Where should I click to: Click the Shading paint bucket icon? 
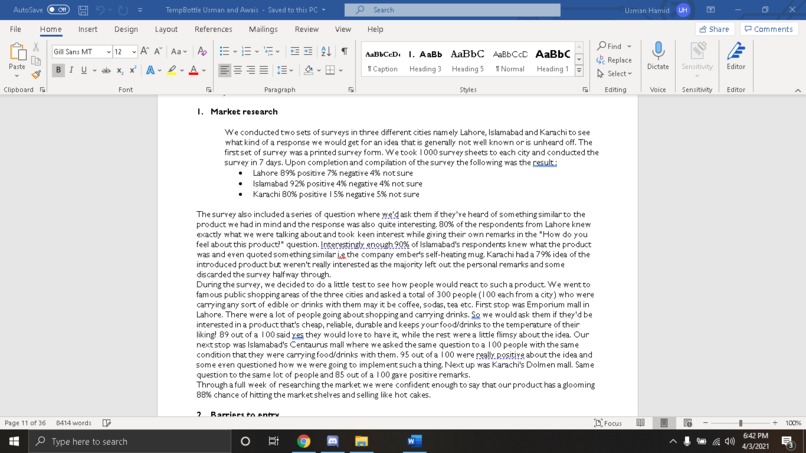click(308, 70)
